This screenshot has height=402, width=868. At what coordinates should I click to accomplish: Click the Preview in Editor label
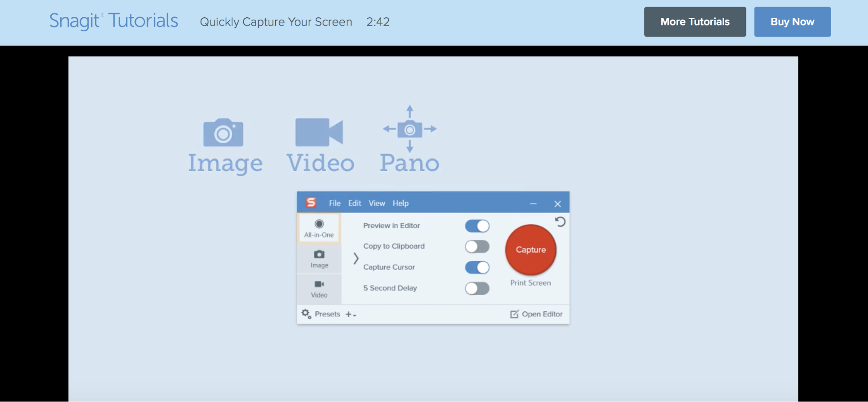tap(391, 226)
